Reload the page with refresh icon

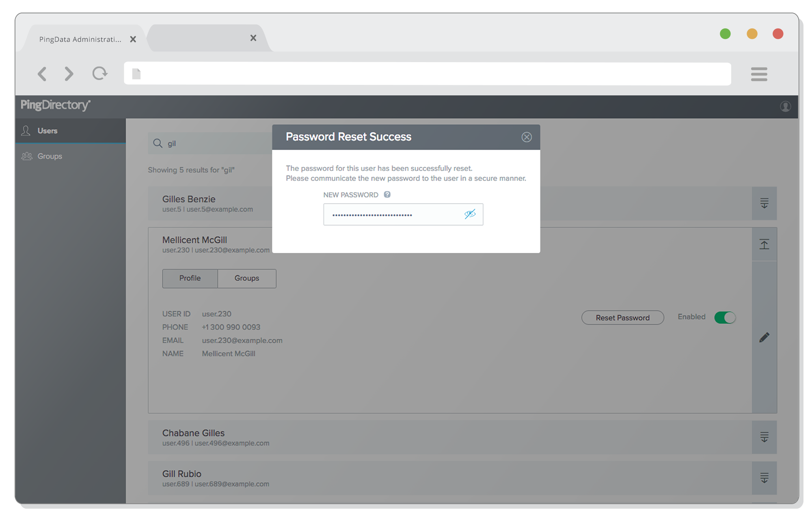pyautogui.click(x=99, y=73)
